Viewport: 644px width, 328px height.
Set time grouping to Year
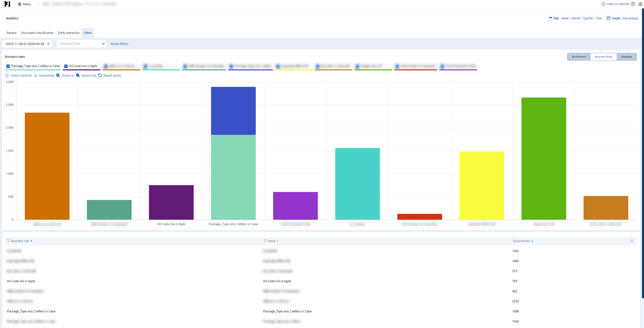[x=599, y=18]
